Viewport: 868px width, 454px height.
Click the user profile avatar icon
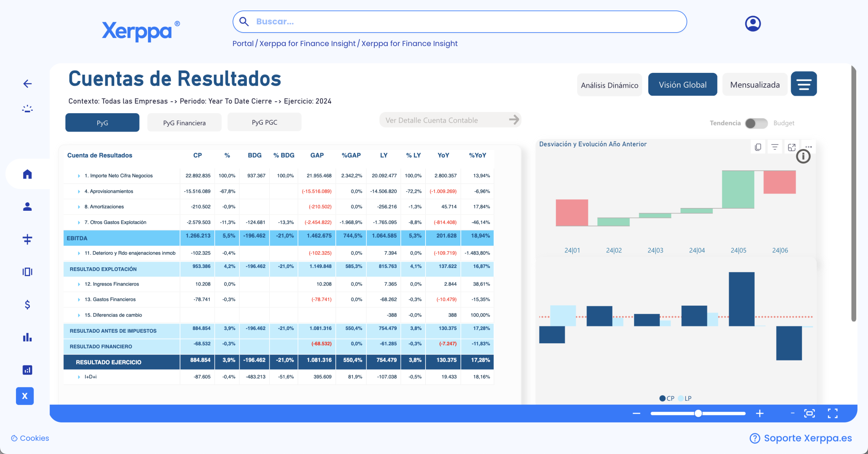(753, 24)
